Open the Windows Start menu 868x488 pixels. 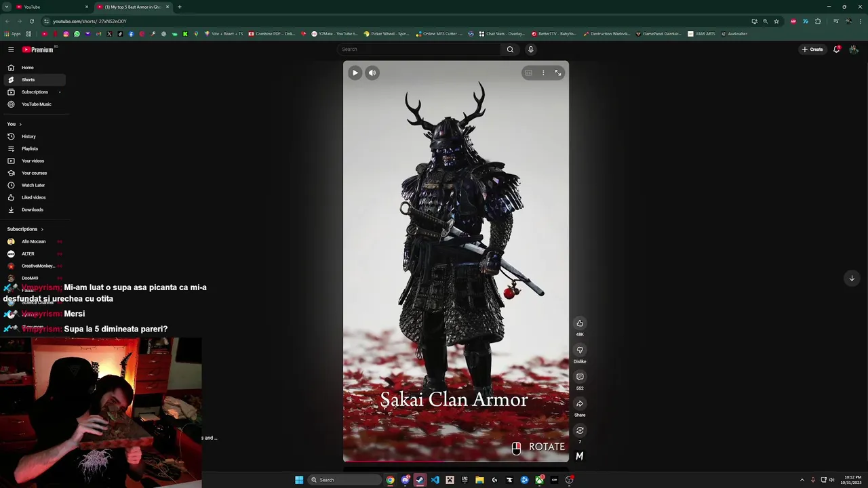click(299, 480)
